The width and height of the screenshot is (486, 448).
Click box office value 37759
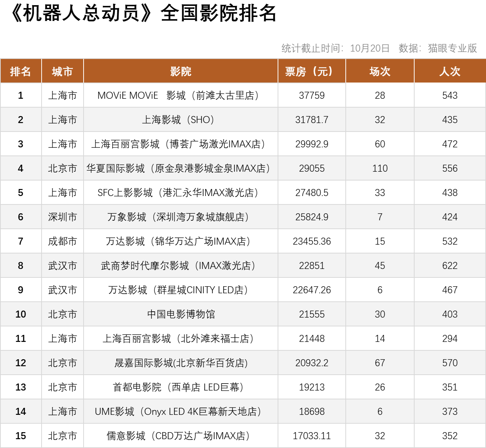(x=311, y=95)
